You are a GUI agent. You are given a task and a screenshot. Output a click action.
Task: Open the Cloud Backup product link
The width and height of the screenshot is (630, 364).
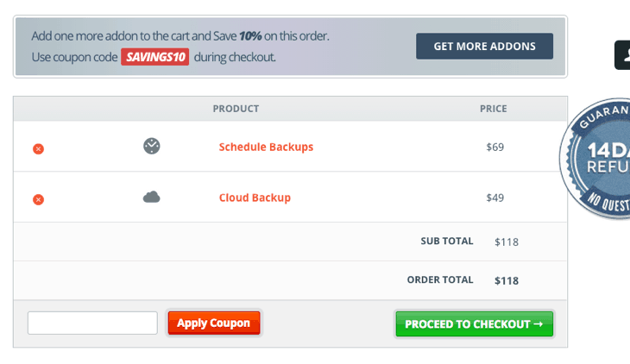pos(255,198)
